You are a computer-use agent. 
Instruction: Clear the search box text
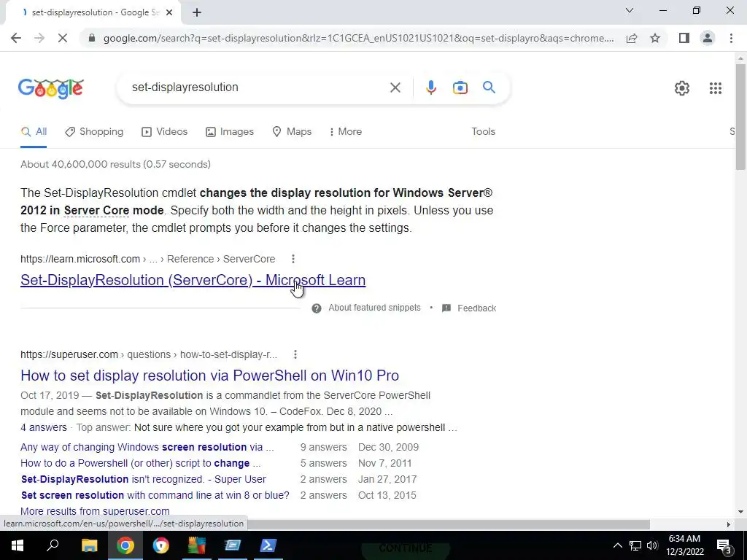click(395, 87)
